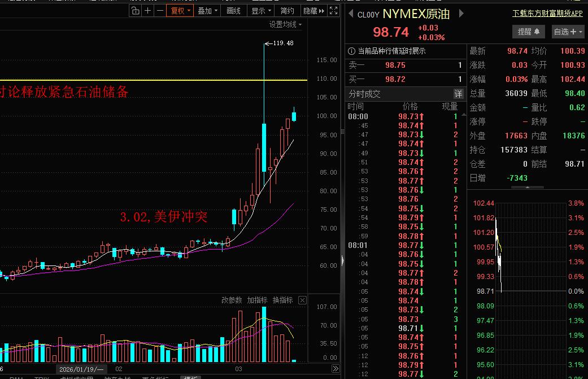Click the 08:00 time row in trades
This screenshot has height=379, width=588.
[x=404, y=116]
